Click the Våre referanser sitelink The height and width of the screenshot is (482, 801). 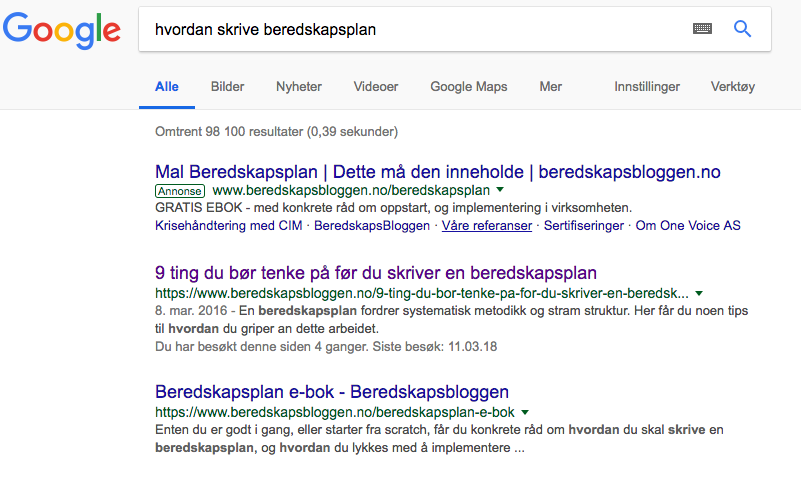(x=486, y=226)
